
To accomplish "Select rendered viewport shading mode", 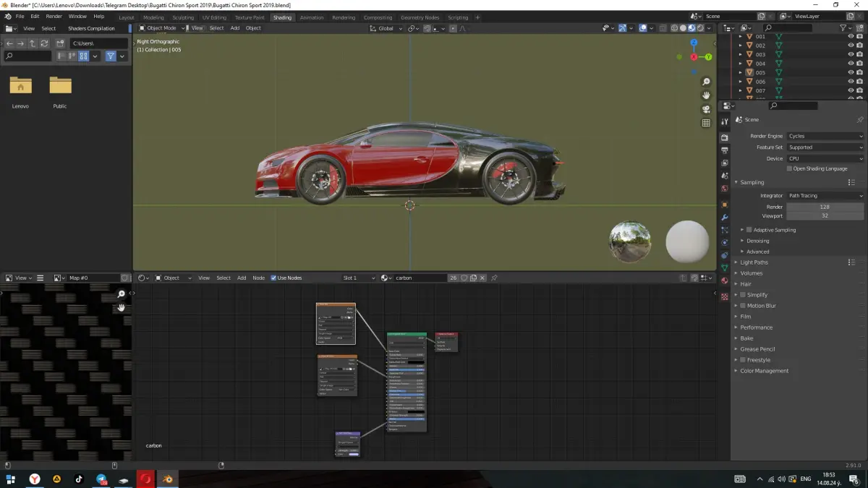I will tap(701, 28).
